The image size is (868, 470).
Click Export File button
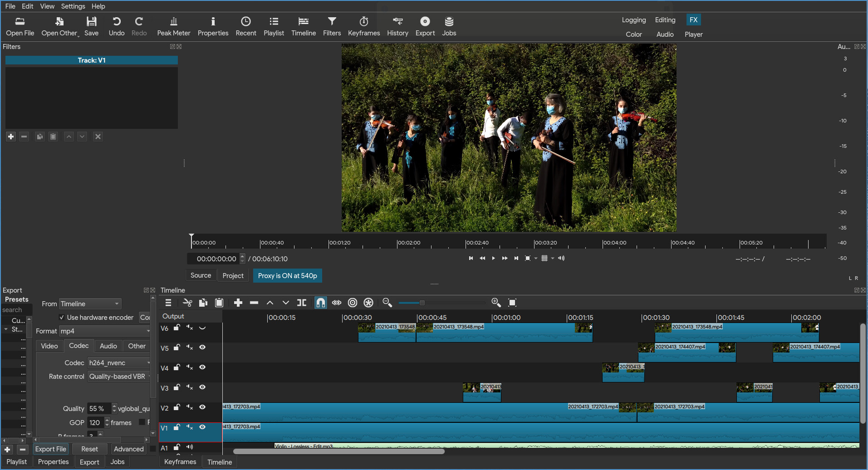51,449
